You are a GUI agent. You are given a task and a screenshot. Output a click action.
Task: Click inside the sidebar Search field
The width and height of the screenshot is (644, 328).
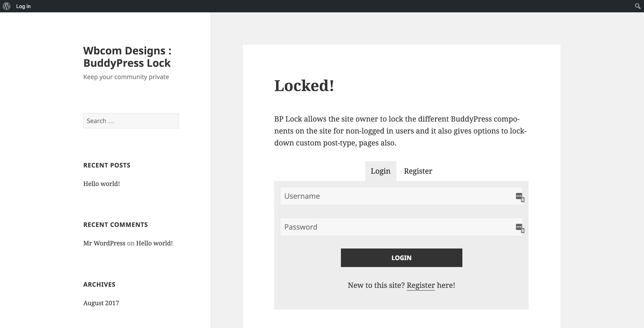[131, 121]
